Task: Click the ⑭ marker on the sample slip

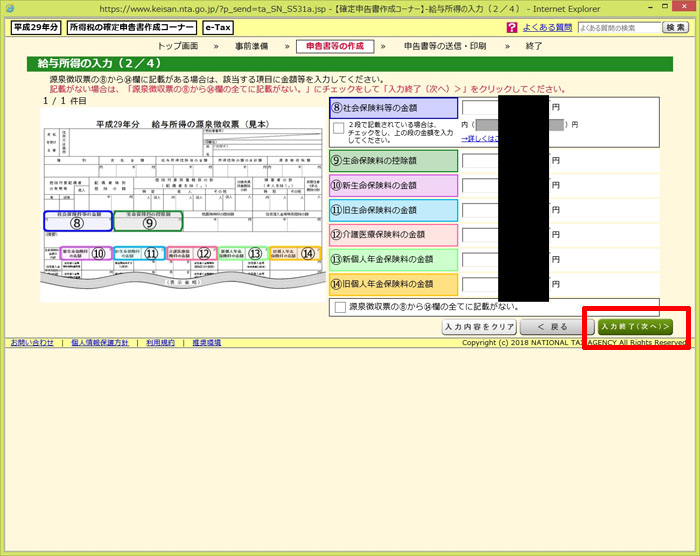Action: tap(308, 254)
